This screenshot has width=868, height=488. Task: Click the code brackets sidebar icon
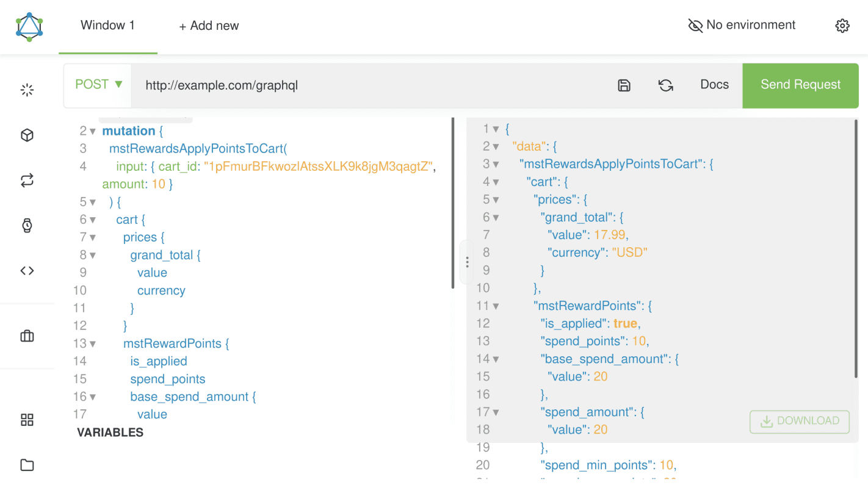(x=27, y=271)
